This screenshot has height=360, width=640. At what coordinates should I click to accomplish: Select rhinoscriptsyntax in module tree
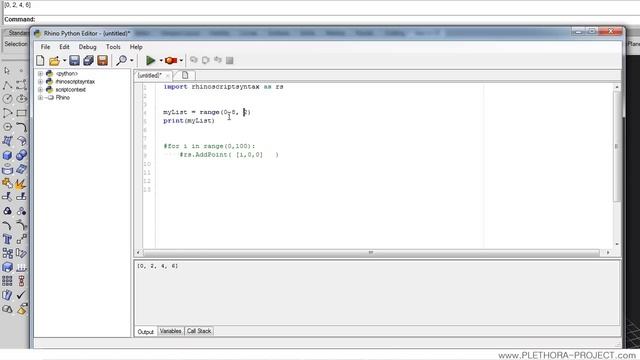tap(75, 82)
